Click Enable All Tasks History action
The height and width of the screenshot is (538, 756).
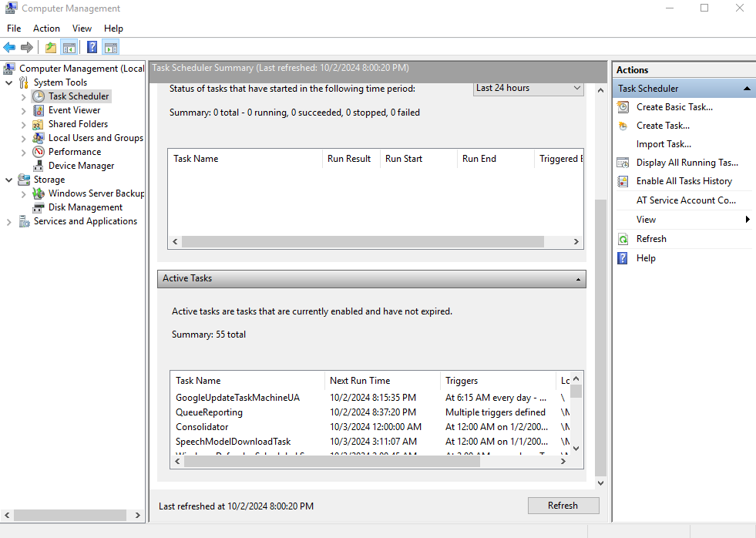pyautogui.click(x=684, y=181)
